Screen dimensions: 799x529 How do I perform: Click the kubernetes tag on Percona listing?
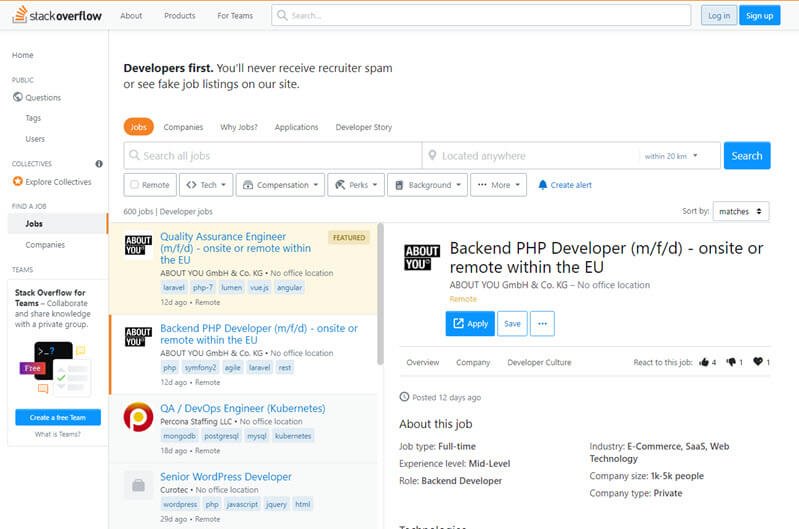tap(293, 436)
